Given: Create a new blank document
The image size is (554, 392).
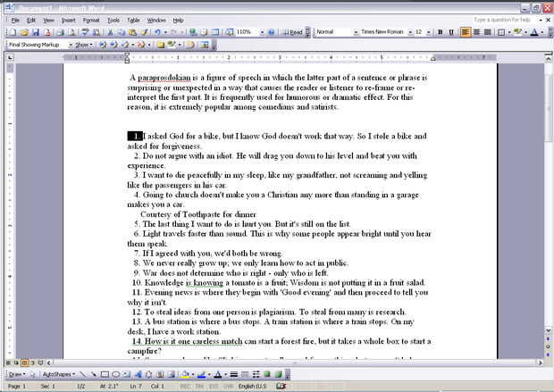Looking at the screenshot, I should 13,32.
